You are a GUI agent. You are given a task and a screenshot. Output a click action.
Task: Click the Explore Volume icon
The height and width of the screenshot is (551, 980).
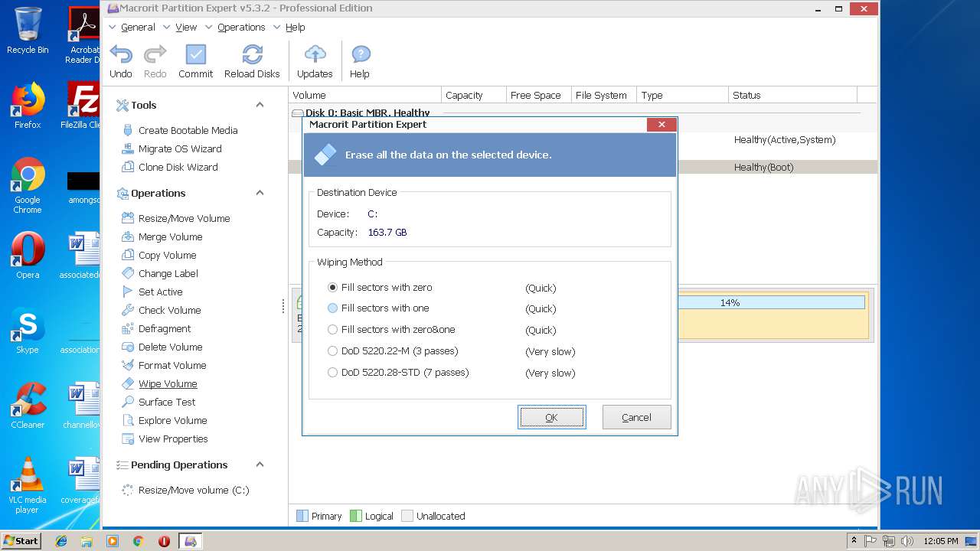pos(128,420)
